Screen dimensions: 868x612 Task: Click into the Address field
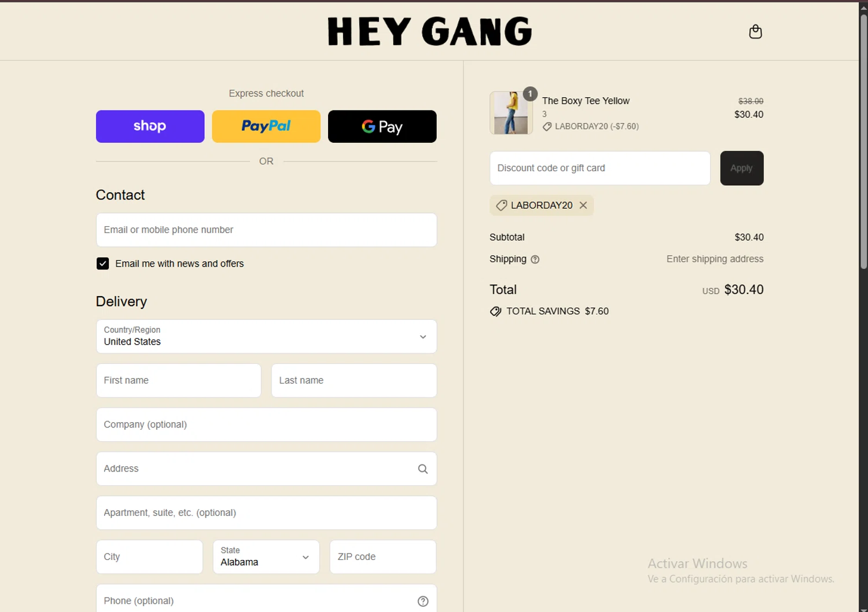tap(266, 469)
